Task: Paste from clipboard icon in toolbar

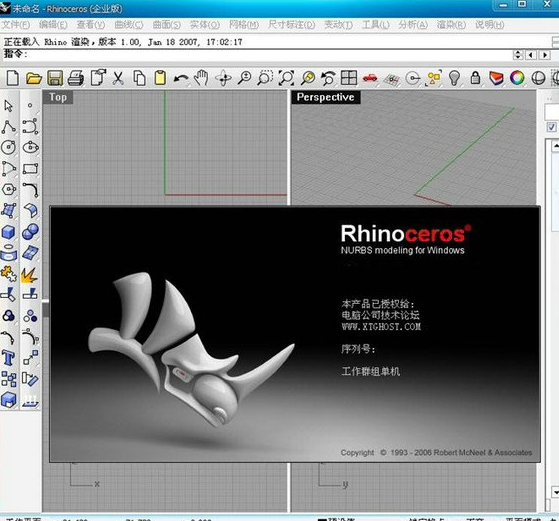Action: click(x=160, y=78)
